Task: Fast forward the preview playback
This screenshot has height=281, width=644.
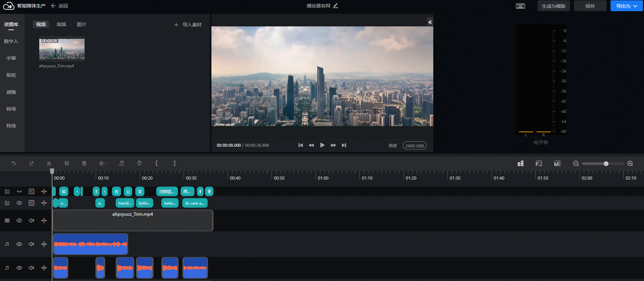Action: (x=333, y=145)
